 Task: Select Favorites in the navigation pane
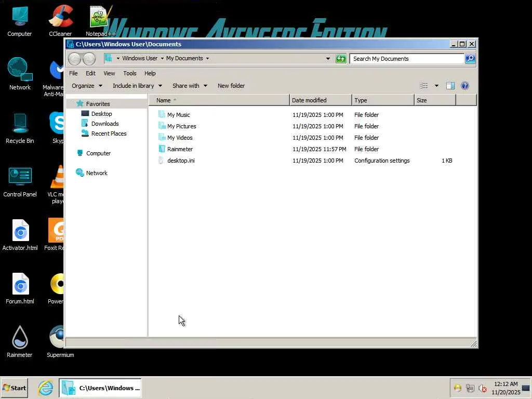pos(98,104)
